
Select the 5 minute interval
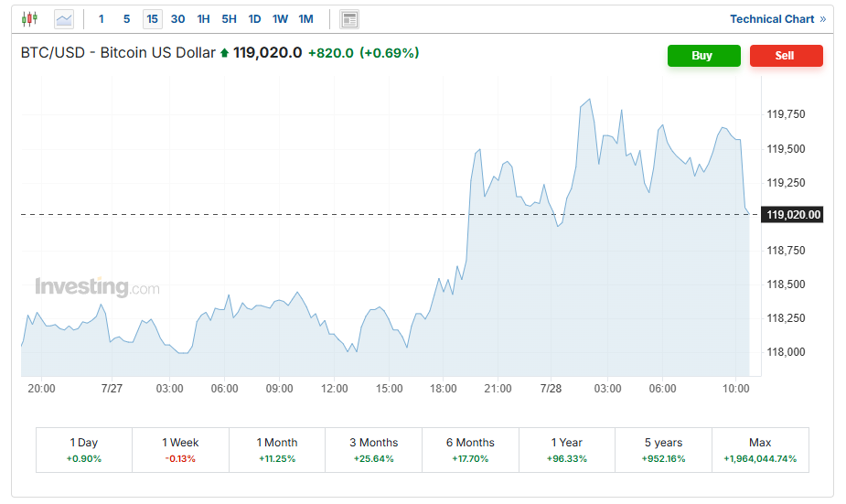(127, 19)
